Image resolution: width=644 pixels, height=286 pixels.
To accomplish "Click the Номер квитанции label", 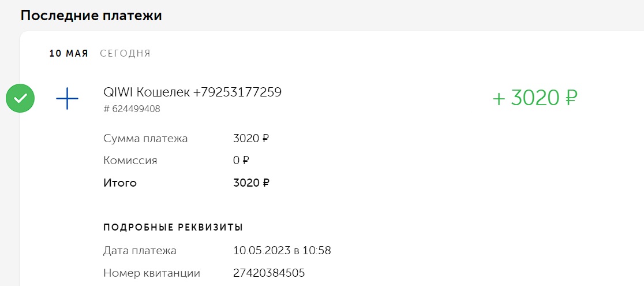I will (x=152, y=273).
